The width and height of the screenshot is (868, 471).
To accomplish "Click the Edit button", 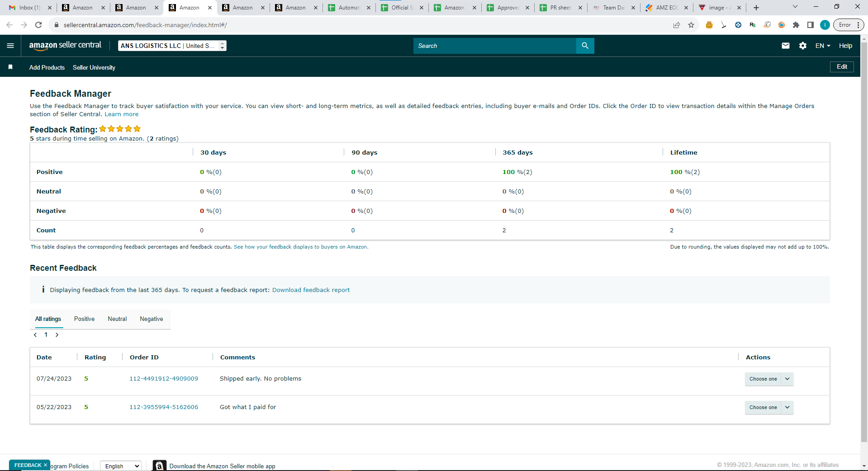I will [842, 66].
